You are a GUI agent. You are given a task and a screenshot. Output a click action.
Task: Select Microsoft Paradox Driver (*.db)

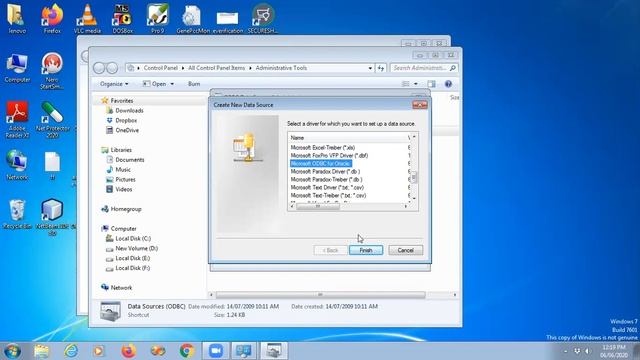coord(325,171)
